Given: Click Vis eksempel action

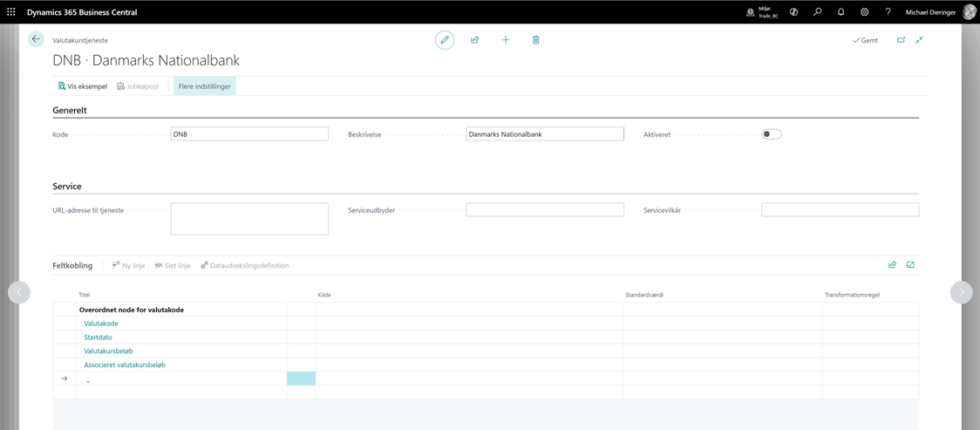Looking at the screenshot, I should click(83, 86).
